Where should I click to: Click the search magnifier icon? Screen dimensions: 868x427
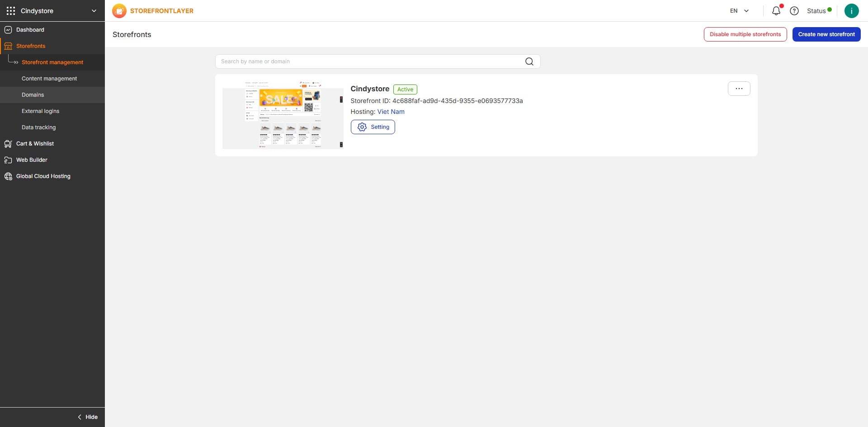coord(529,61)
